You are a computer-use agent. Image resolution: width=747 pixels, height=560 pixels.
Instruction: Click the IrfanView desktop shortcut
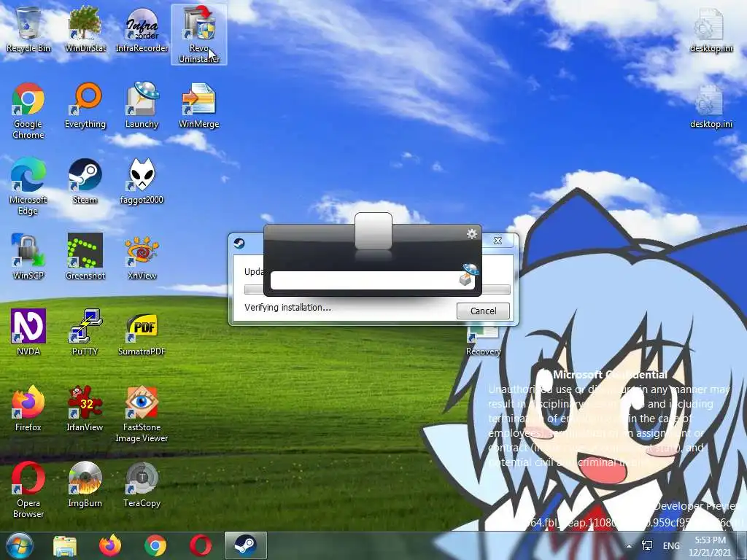pyautogui.click(x=85, y=408)
